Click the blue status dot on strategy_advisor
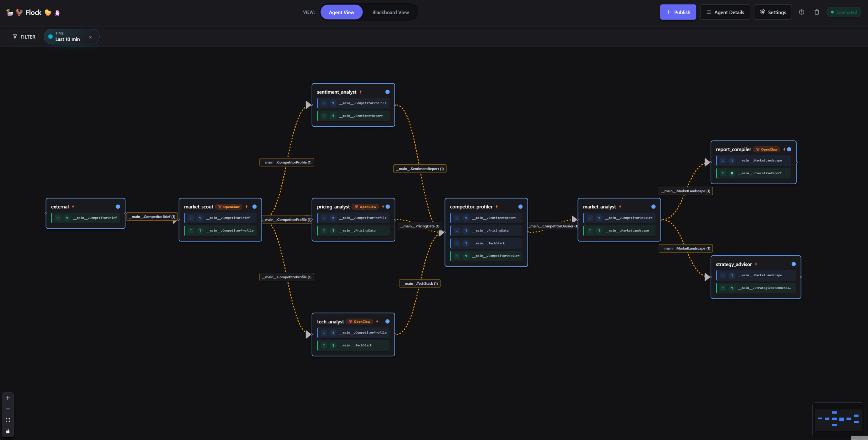868x440 pixels. point(794,264)
